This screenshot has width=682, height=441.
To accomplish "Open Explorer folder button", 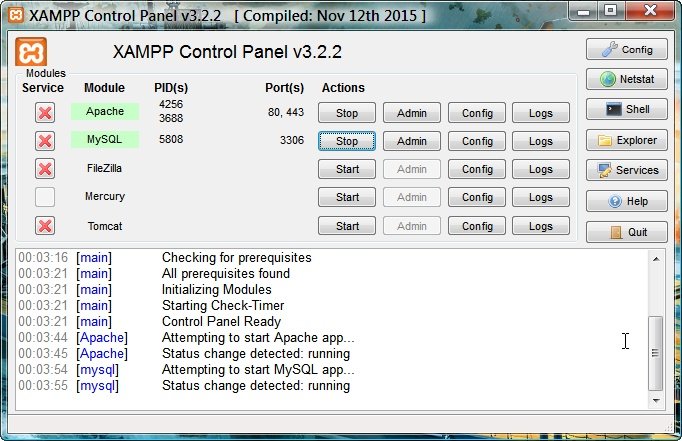I will (x=626, y=140).
